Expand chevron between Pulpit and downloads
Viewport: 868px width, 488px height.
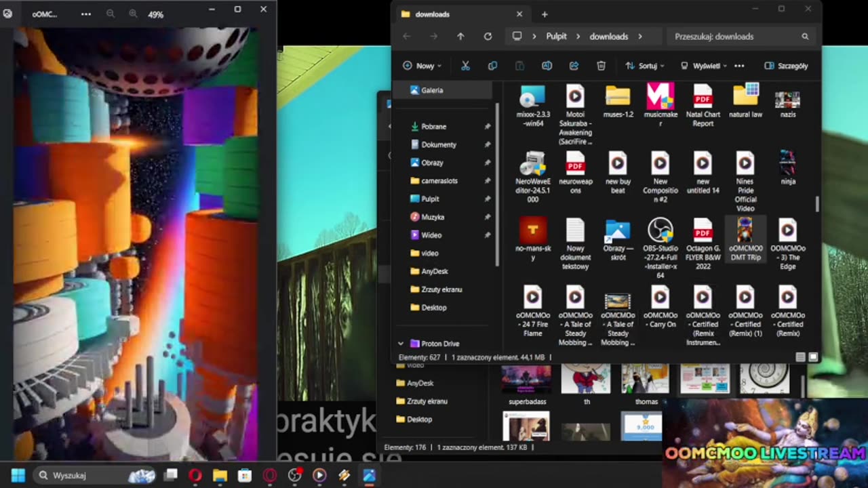click(578, 37)
